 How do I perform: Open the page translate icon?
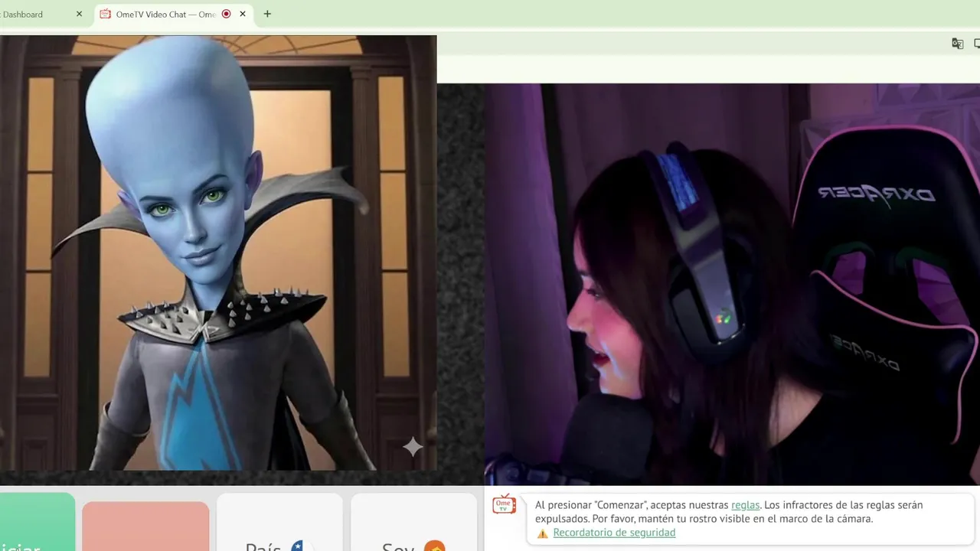click(x=957, y=44)
